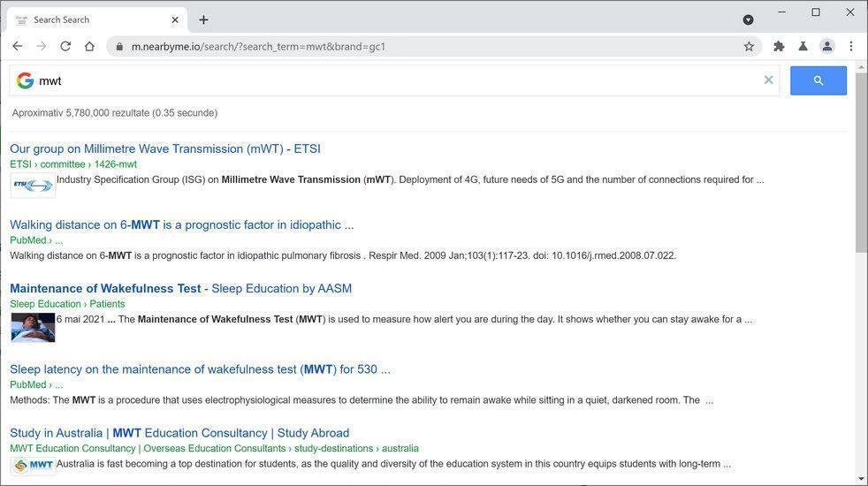This screenshot has height=486, width=868.
Task: Select the Search Search tab
Action: (x=88, y=19)
